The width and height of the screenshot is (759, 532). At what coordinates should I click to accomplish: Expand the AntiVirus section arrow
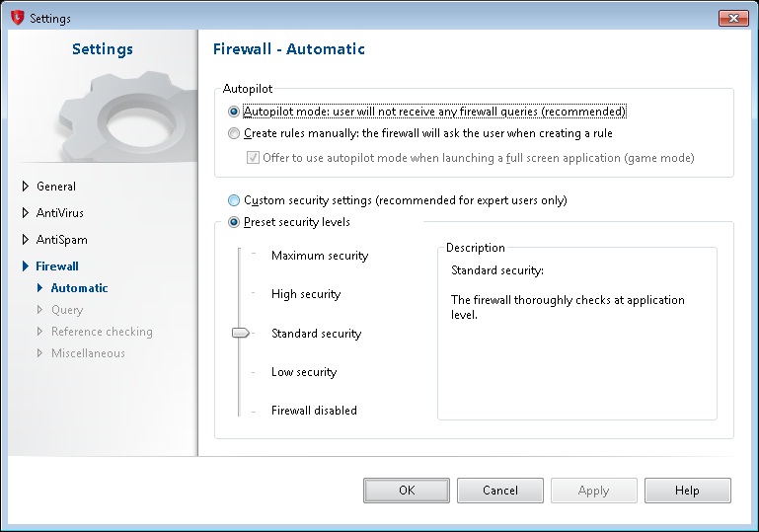coord(26,213)
